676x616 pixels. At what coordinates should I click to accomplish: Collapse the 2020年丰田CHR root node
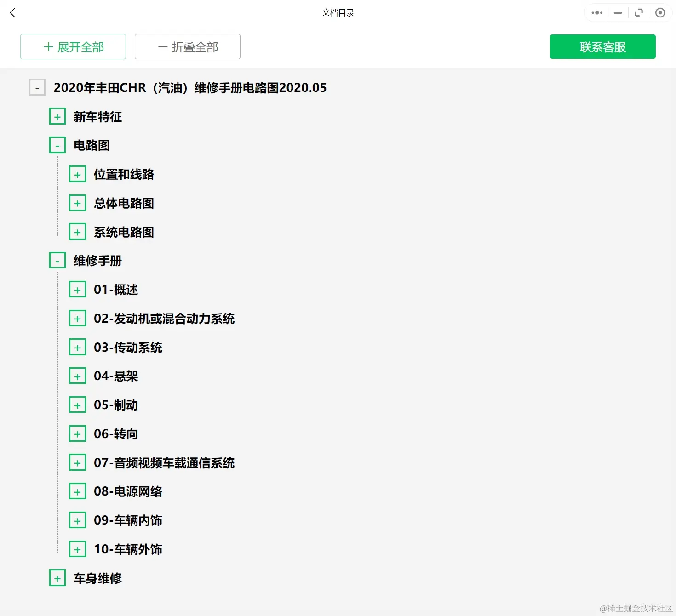coord(37,87)
